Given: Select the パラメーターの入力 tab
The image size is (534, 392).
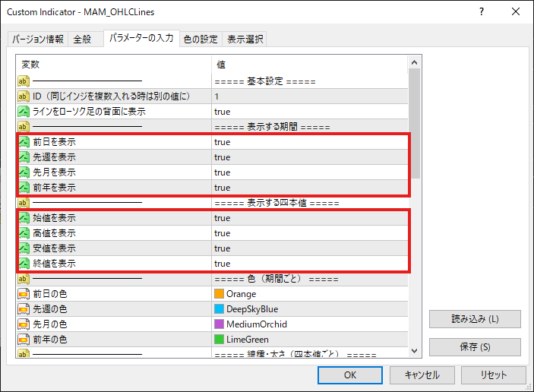Looking at the screenshot, I should tap(141, 38).
